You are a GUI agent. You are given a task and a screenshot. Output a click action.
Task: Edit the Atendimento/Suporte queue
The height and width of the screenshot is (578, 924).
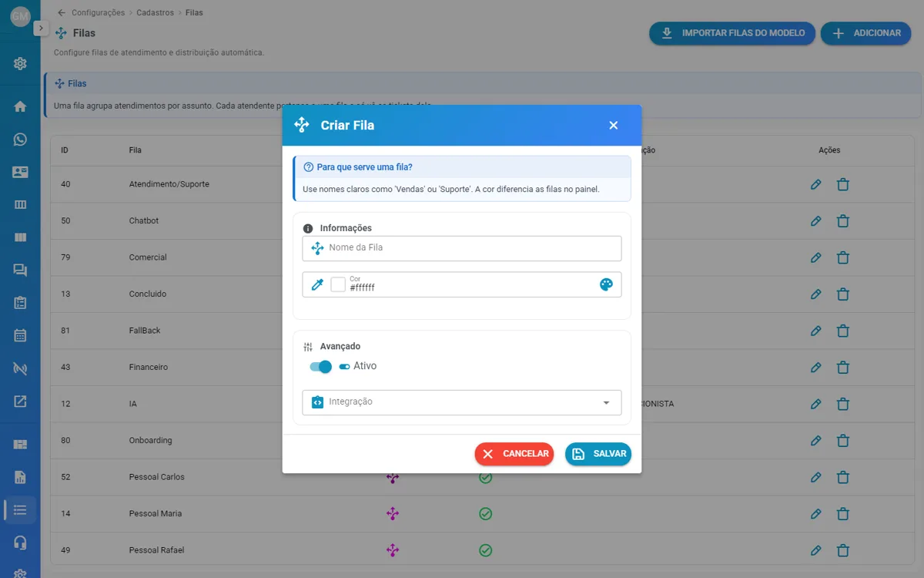816,184
